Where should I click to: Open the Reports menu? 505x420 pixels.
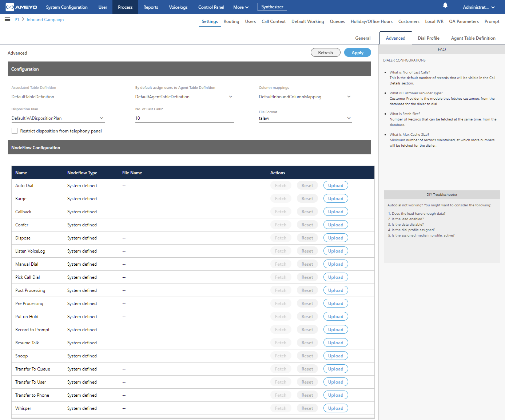tap(151, 7)
